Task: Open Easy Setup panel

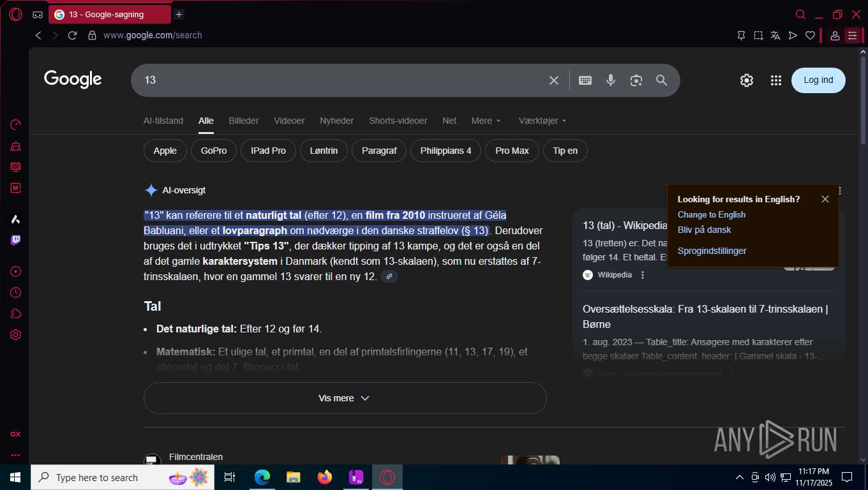Action: pos(852,36)
